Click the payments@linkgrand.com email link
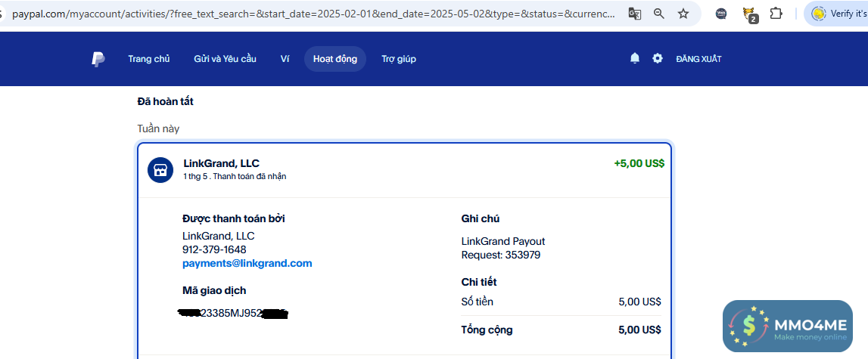 pyautogui.click(x=247, y=263)
